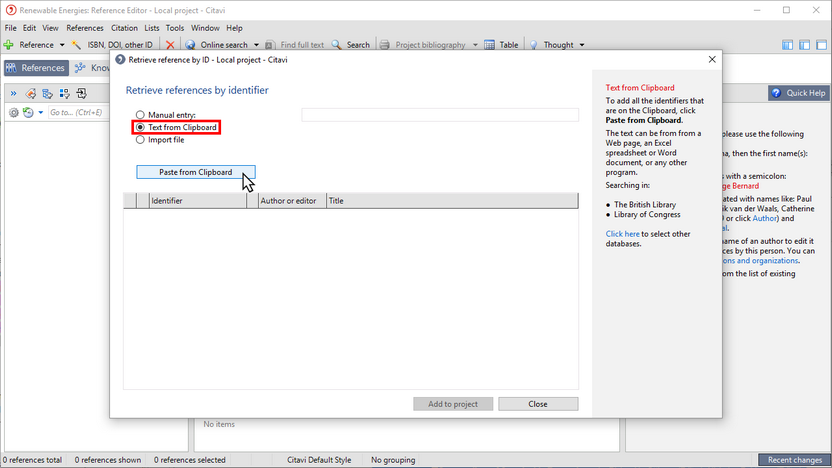
Task: Switch to single-pane layout icon
Action: tap(821, 45)
